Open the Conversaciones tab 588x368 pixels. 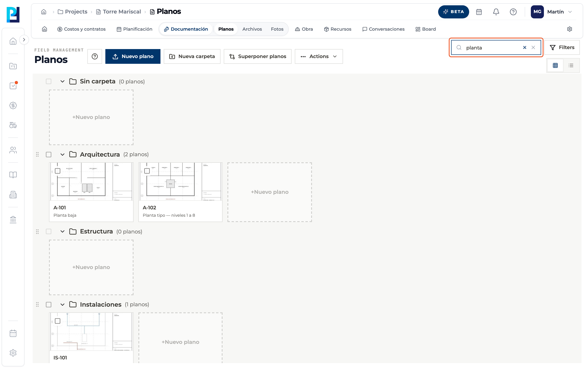[x=383, y=29]
